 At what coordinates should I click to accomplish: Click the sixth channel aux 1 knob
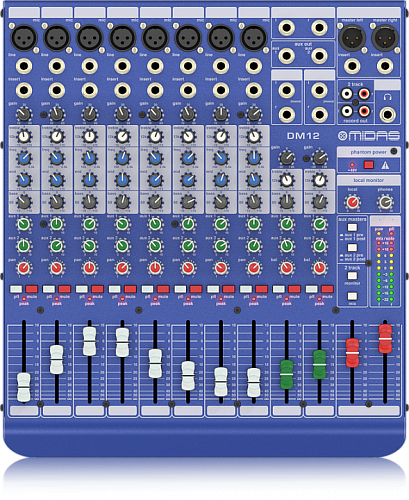coord(188,224)
